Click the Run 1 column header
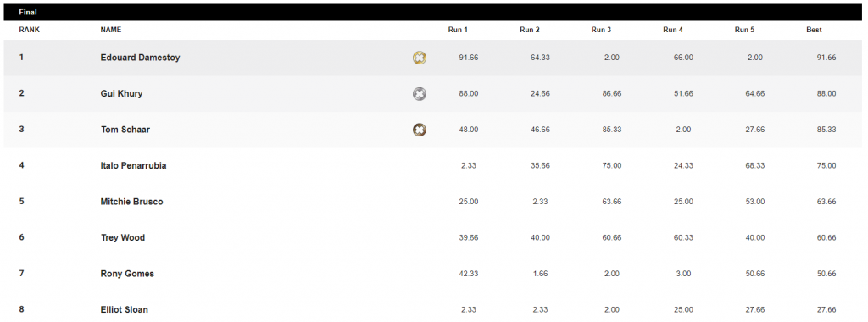 pos(458,30)
